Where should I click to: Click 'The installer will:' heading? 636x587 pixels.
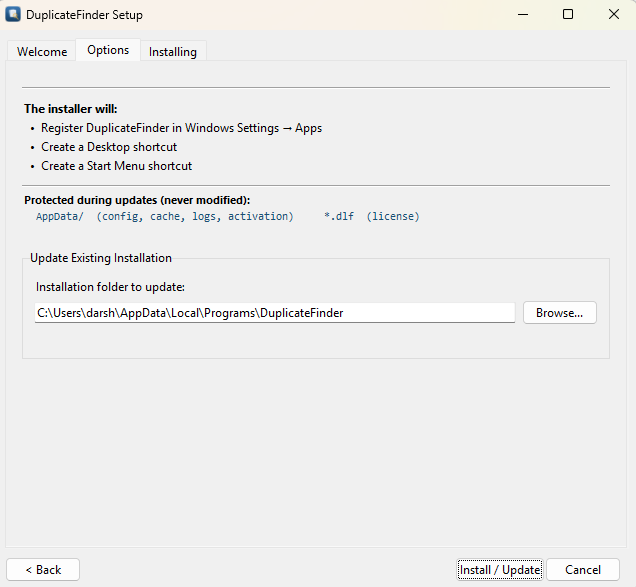pyautogui.click(x=71, y=109)
